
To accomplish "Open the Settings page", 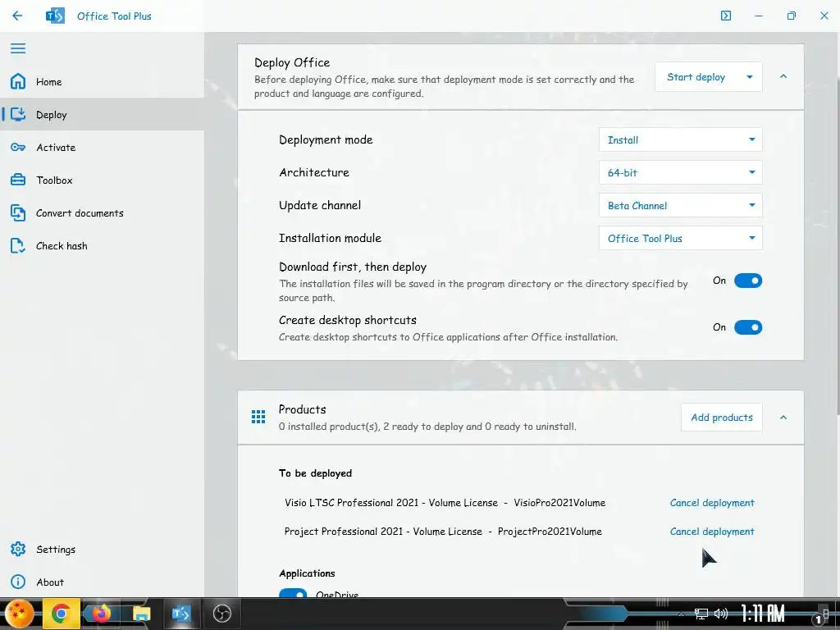I will click(x=56, y=549).
